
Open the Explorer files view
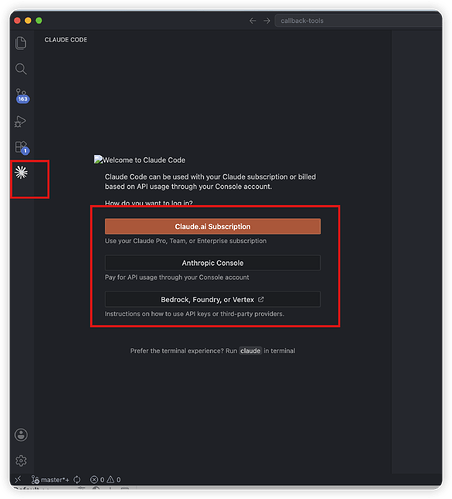click(21, 43)
